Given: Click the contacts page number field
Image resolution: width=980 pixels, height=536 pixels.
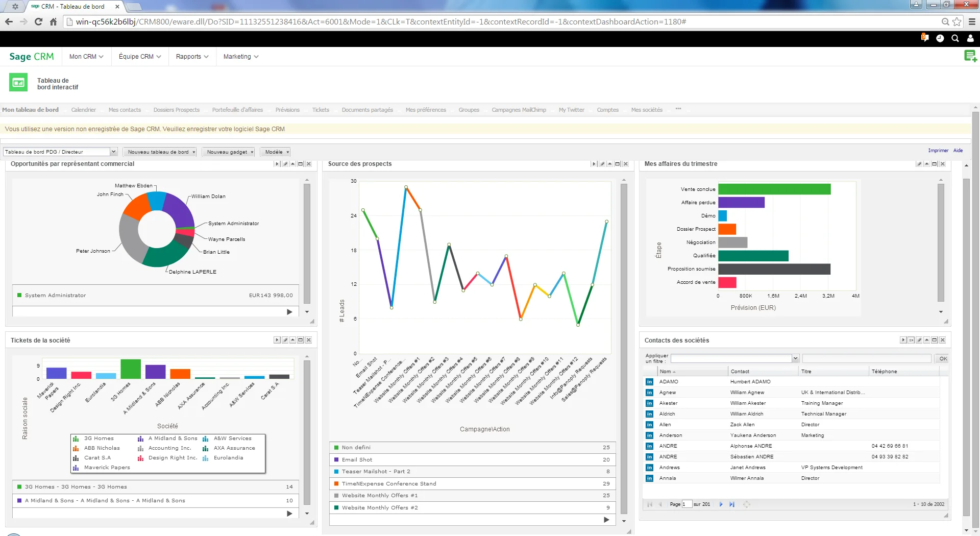Looking at the screenshot, I should pyautogui.click(x=687, y=504).
